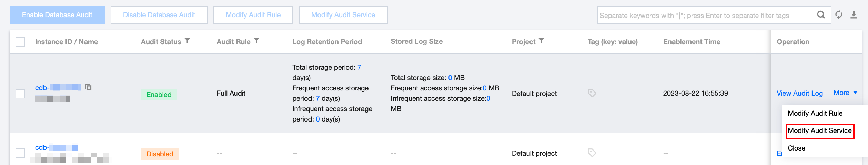Viewport: 868px width, 165px height.
Task: Click the search magnifier icon
Action: 821,15
